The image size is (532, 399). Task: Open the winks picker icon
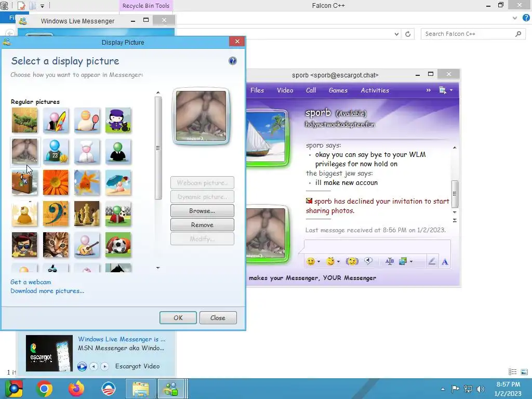330,261
